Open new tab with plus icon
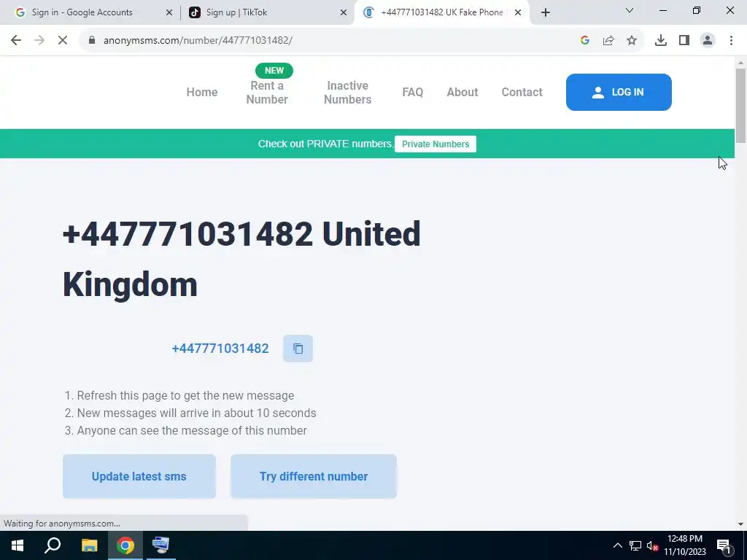 pyautogui.click(x=546, y=12)
